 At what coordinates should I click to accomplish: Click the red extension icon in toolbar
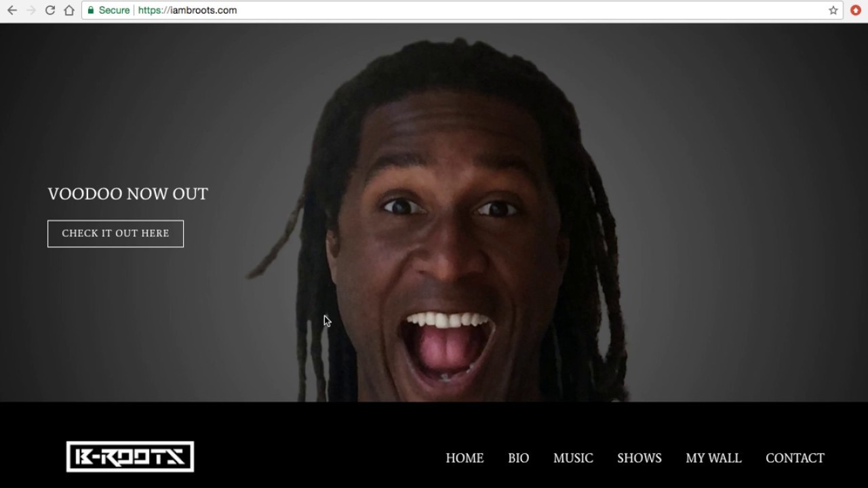[856, 10]
